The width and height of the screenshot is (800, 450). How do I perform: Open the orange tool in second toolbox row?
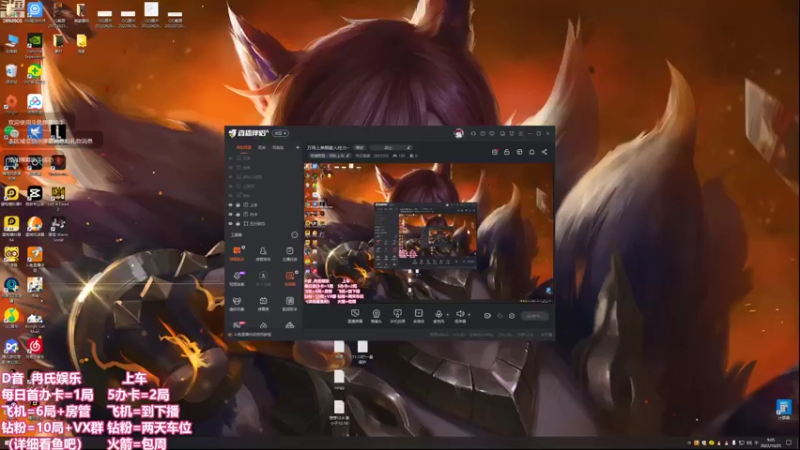[289, 278]
